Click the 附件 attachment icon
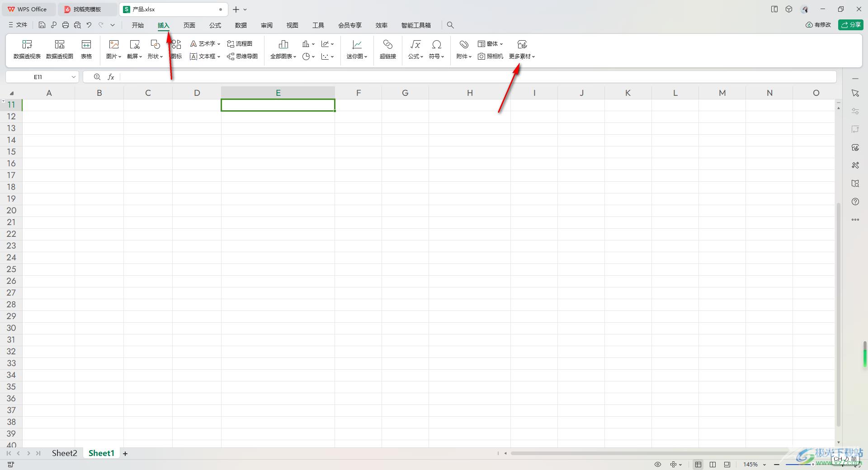This screenshot has width=868, height=470. coord(464,44)
